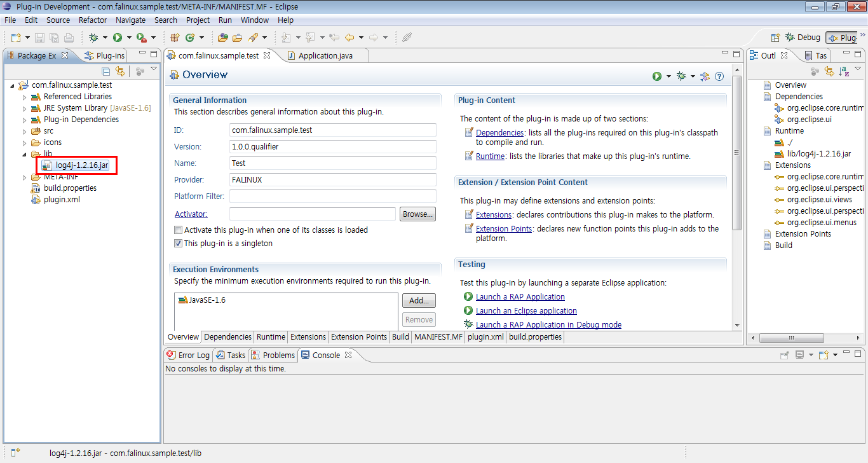Open the Overview help question mark
Image resolution: width=868 pixels, height=463 pixels.
pos(719,76)
